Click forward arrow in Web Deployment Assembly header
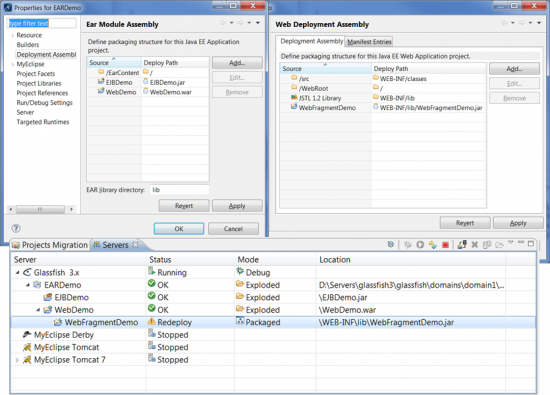The width and height of the screenshot is (550, 395). (x=522, y=23)
